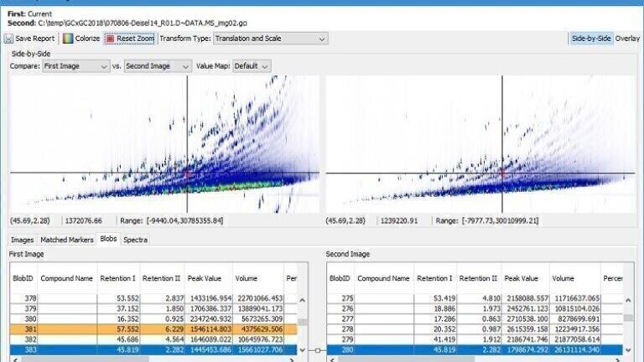Sort Second Image table by Compound Name

click(383, 278)
